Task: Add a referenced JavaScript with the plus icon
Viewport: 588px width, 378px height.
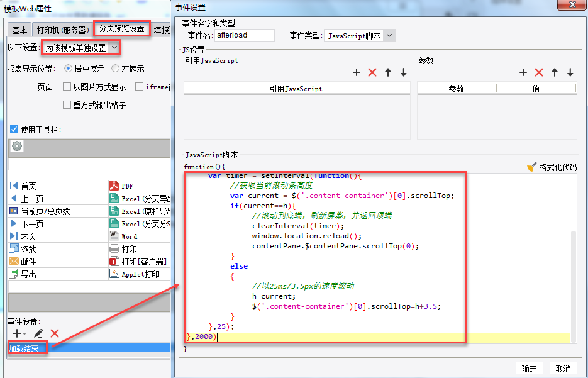Action: click(x=357, y=72)
